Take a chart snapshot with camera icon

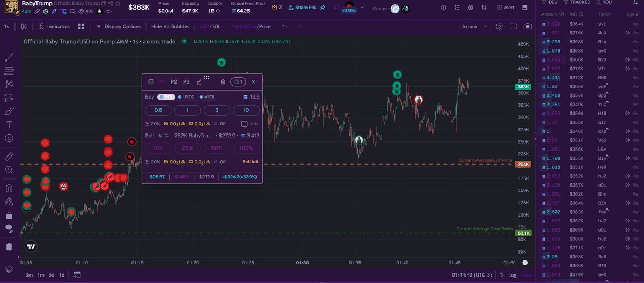pos(528,26)
